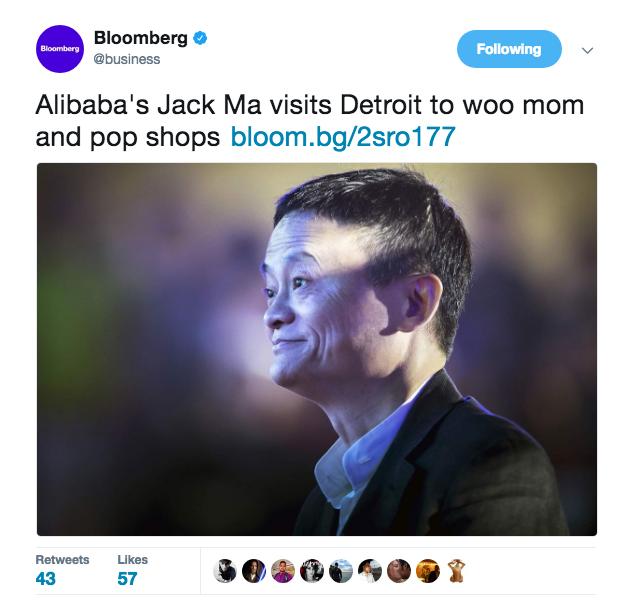
Task: View the 57 Likes list
Action: coord(132,571)
